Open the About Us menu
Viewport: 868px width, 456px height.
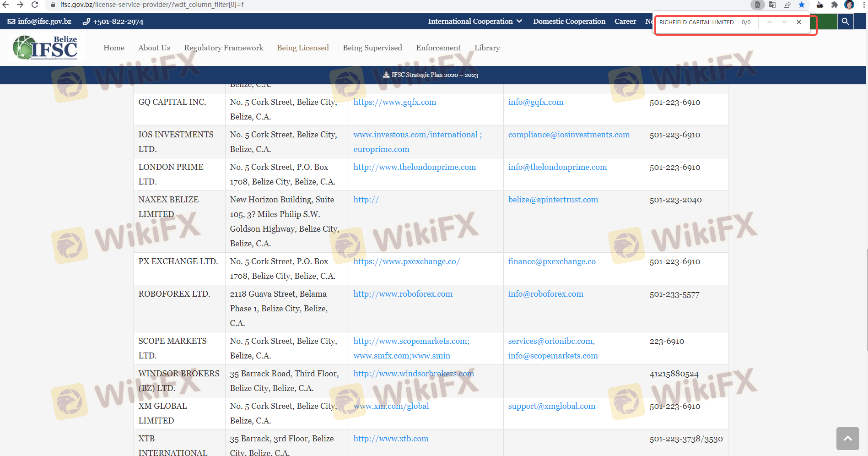[x=154, y=48]
